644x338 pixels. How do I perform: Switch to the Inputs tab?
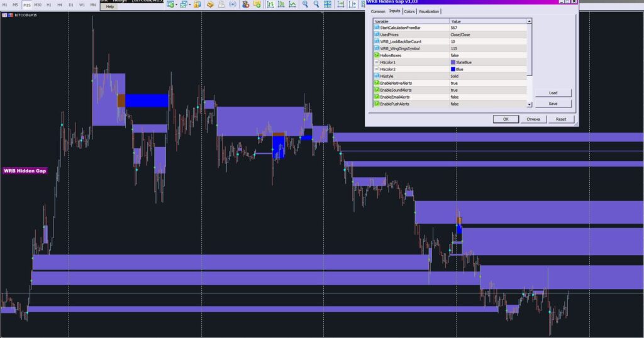coord(395,11)
